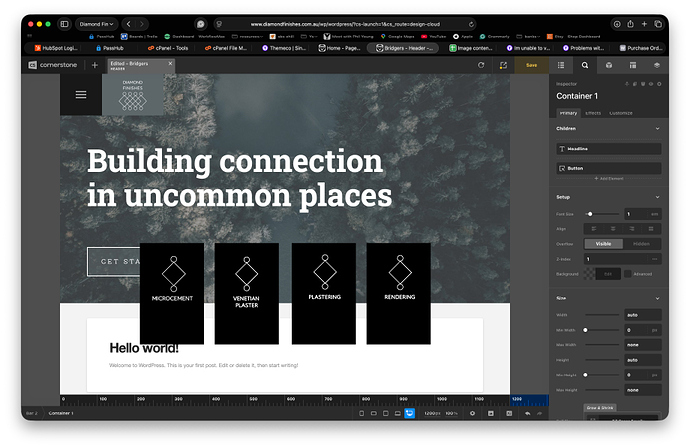This screenshot has height=448, width=690.
Task: Switch to the Effects tab
Action: click(x=593, y=113)
